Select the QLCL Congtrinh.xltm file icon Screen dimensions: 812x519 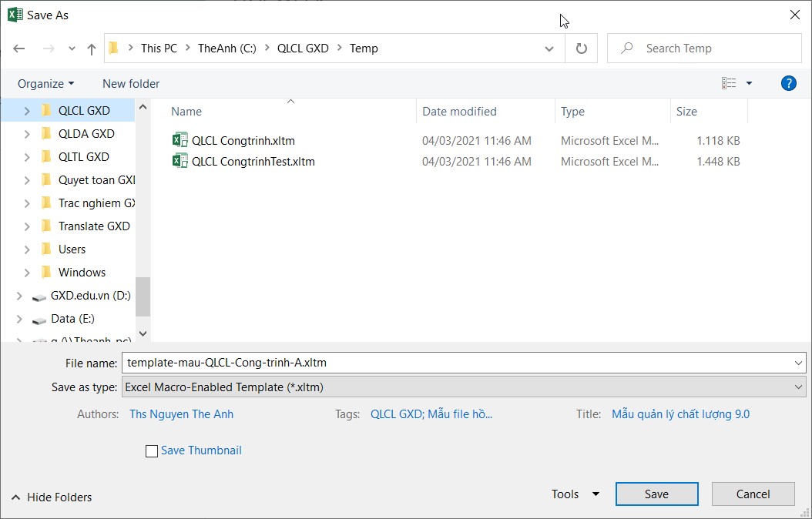[180, 140]
